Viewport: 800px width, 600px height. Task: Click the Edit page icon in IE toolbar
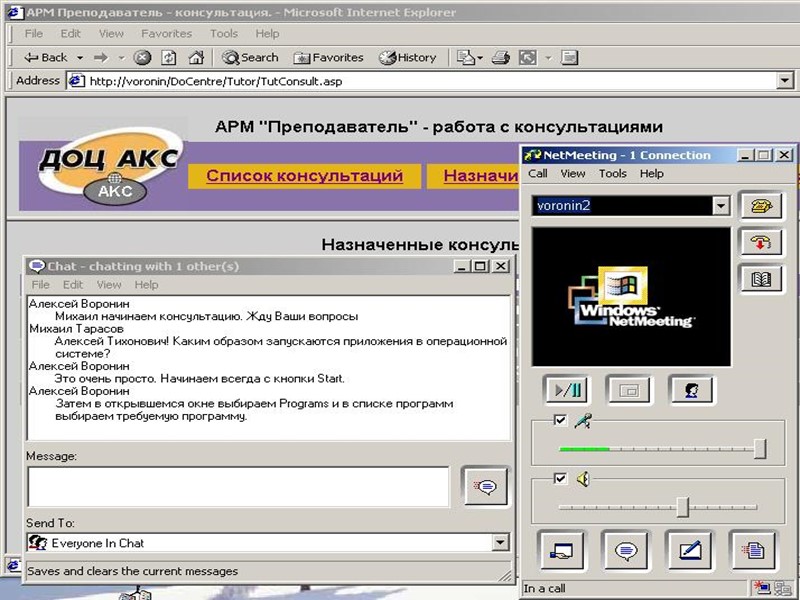(x=528, y=58)
